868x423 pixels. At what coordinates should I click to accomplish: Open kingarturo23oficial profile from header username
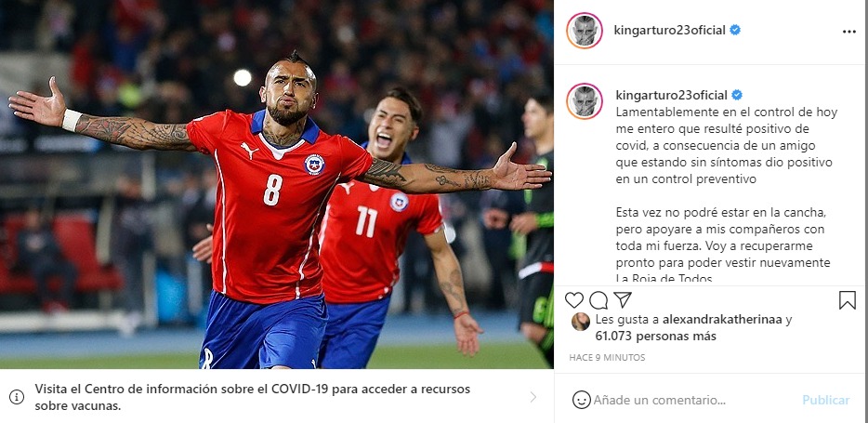[x=669, y=31]
